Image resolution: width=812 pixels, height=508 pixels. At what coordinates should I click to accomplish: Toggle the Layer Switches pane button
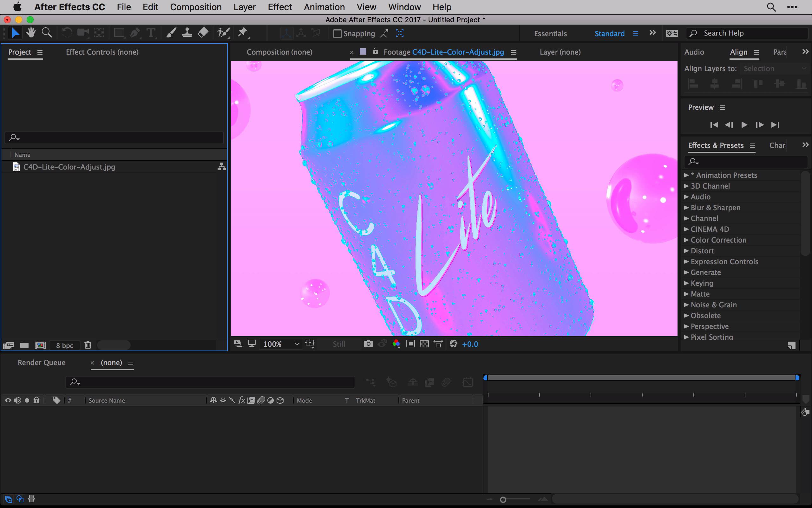(x=8, y=499)
